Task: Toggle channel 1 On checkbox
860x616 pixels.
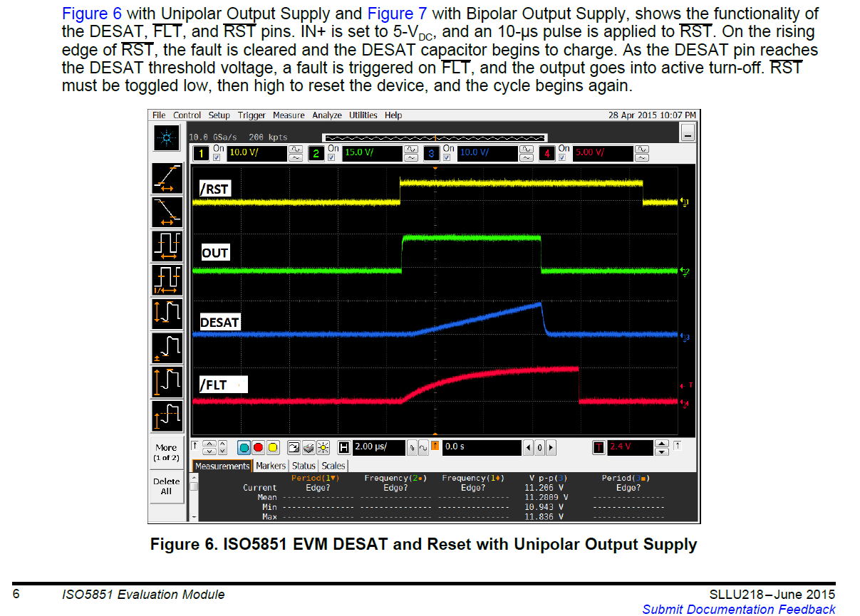Action: (x=217, y=157)
